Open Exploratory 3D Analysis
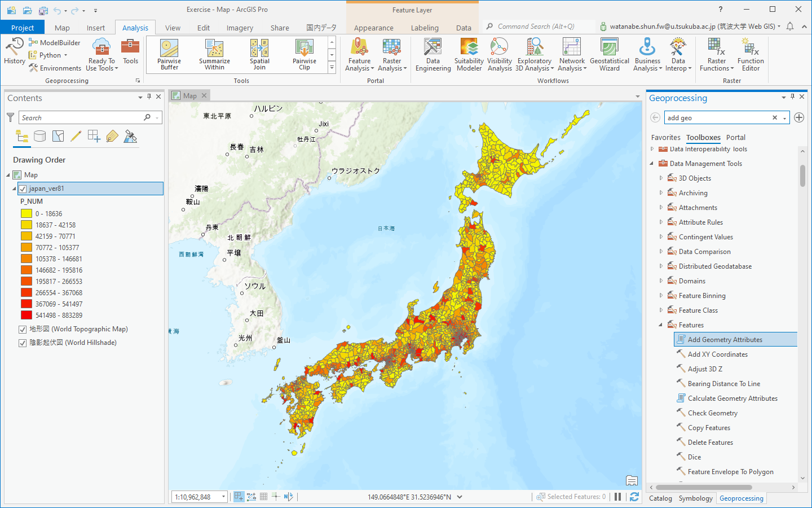812x508 pixels. (535, 55)
